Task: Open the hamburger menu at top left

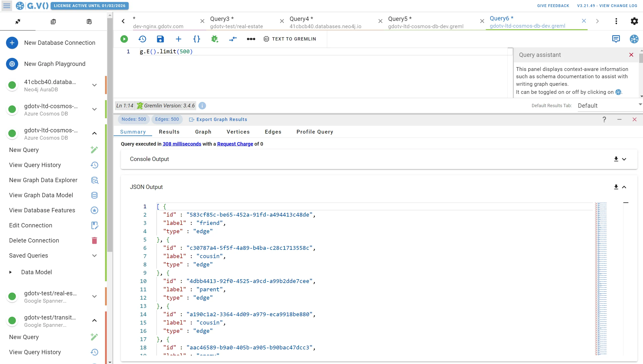Action: point(7,6)
